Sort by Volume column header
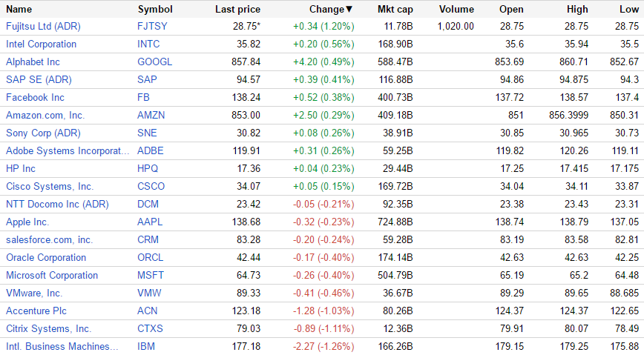Image resolution: width=644 pixels, height=355 pixels. click(456, 10)
